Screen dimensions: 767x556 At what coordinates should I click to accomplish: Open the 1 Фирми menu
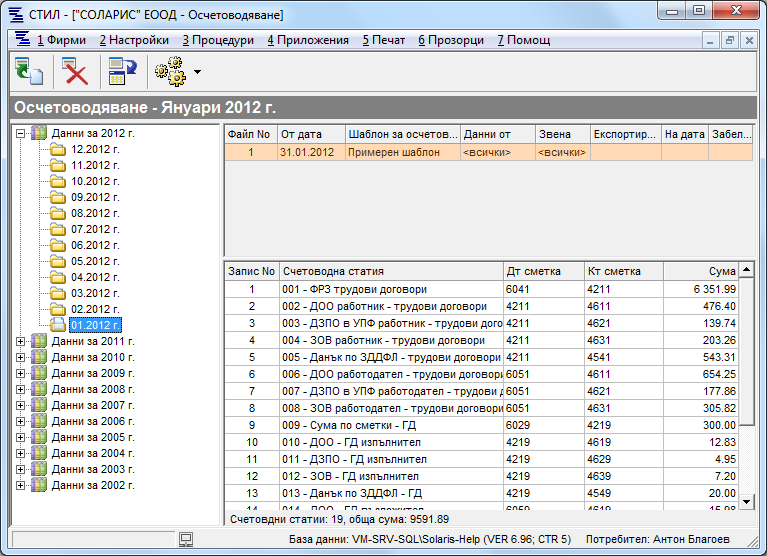(62, 40)
